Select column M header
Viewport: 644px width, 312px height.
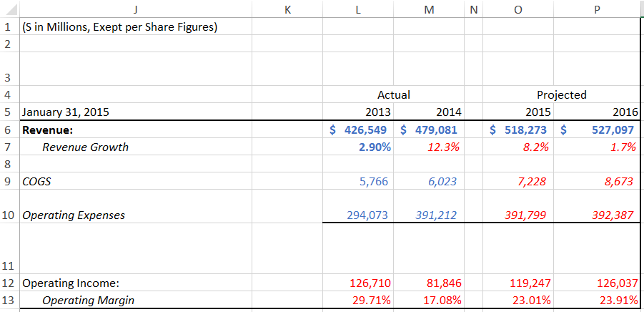[429, 10]
